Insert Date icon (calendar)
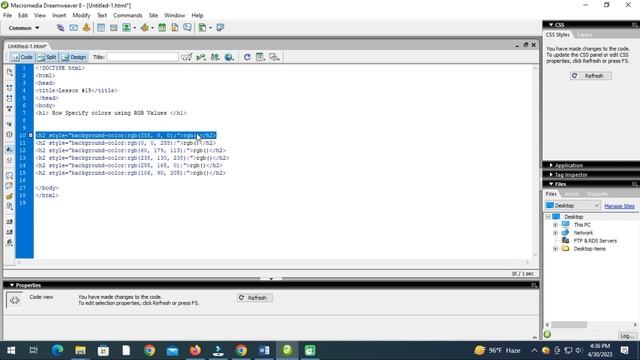Image resolution: width=640 pixels, height=360 pixels. click(x=162, y=28)
